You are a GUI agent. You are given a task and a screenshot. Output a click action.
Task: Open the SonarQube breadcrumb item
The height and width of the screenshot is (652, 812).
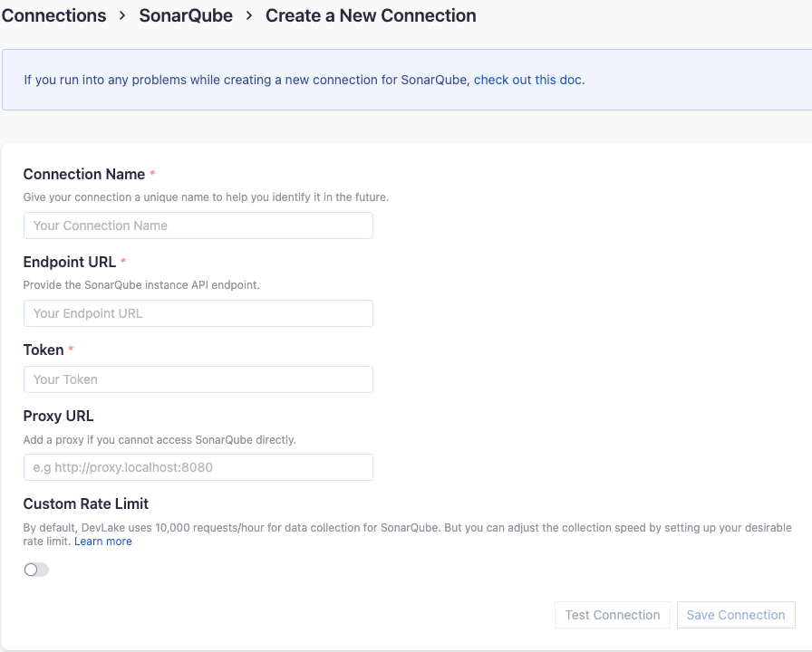(186, 15)
